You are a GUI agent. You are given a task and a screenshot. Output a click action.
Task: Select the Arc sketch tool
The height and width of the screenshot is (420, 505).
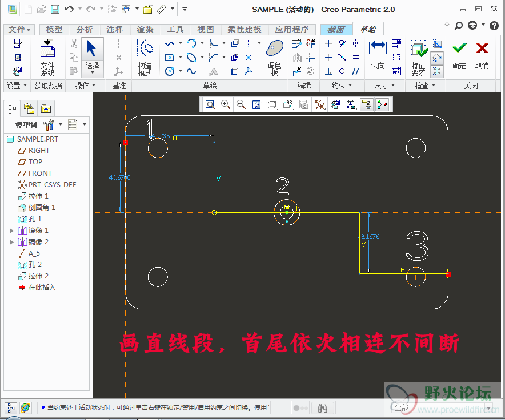pos(191,43)
